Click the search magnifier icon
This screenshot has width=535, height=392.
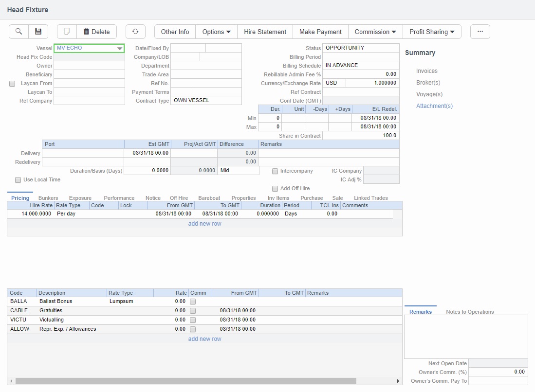click(18, 32)
